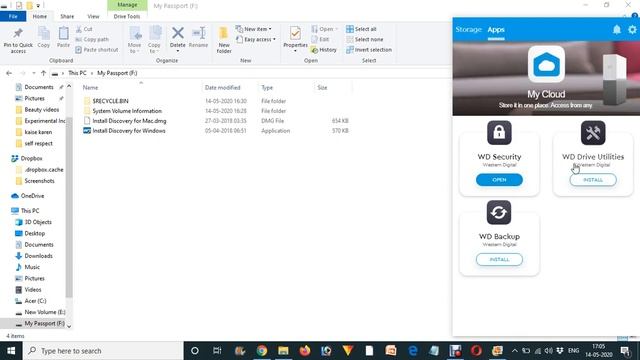
Task: Open the Easy access dropdown
Action: coord(256,39)
